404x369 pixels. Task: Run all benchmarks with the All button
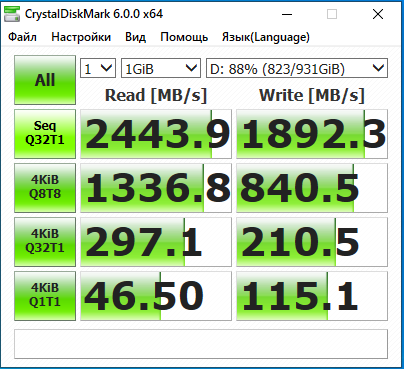click(45, 80)
